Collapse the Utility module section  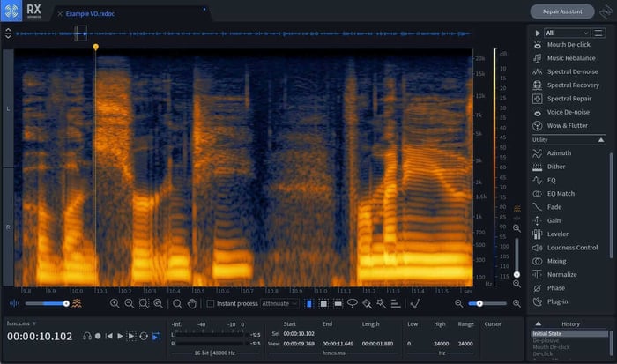(601, 140)
